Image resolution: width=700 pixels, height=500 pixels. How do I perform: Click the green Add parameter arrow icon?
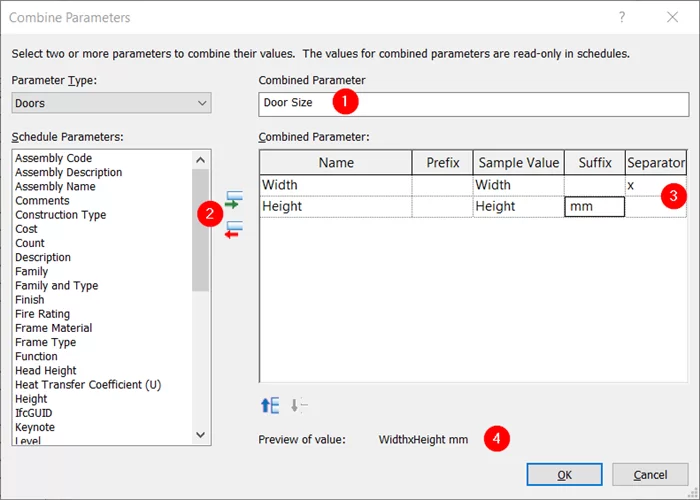[x=234, y=201]
